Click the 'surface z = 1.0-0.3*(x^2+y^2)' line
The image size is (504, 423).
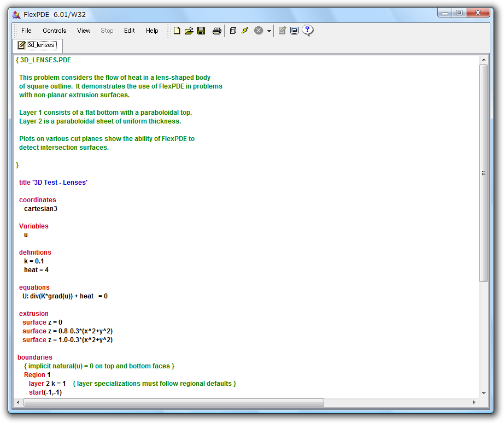click(67, 340)
